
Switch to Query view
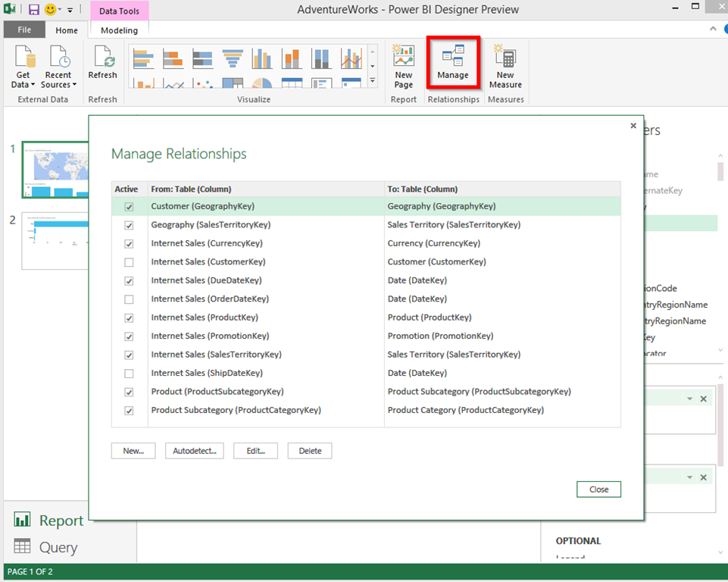click(x=45, y=547)
